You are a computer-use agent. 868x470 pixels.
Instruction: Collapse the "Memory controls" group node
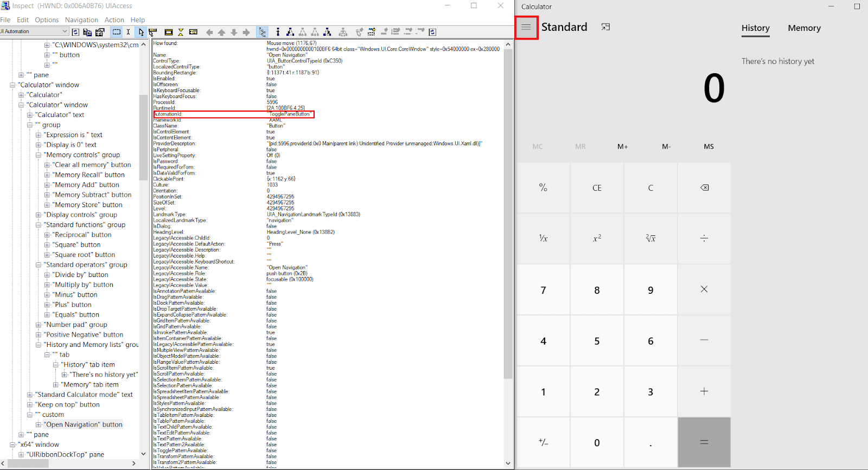[x=39, y=155]
